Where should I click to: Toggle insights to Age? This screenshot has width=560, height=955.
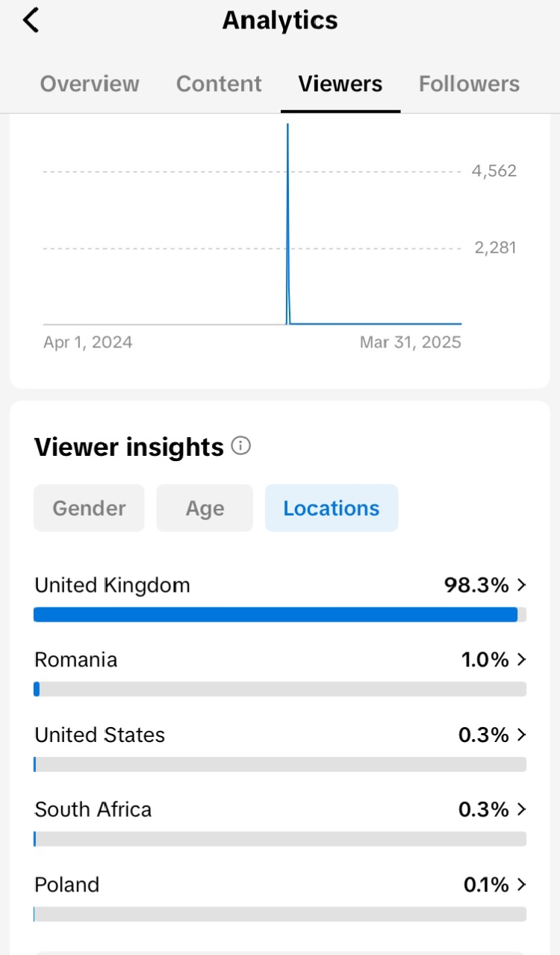pos(205,508)
